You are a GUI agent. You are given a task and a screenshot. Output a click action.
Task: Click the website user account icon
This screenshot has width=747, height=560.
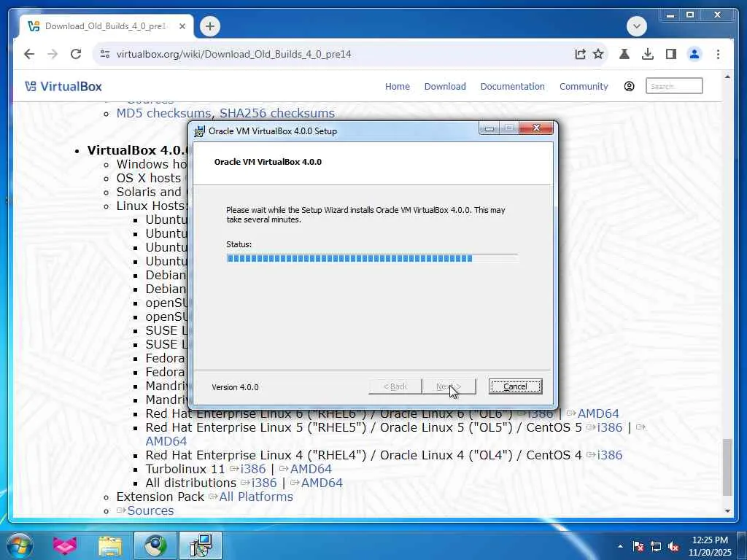(629, 86)
